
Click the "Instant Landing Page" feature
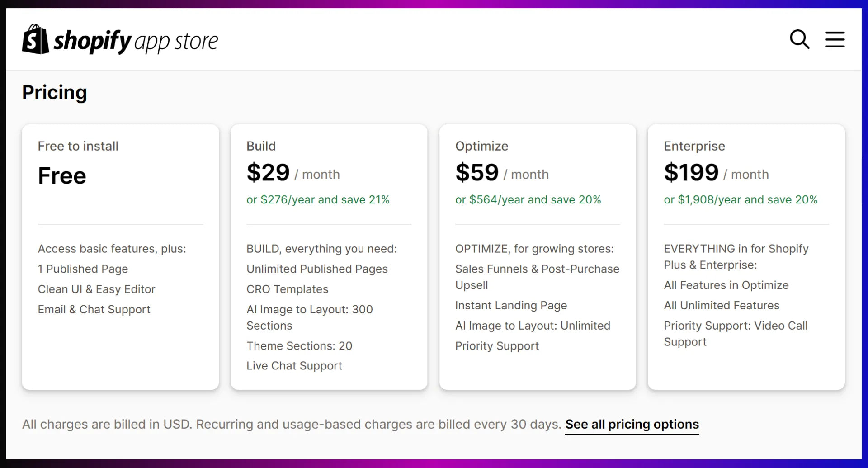click(511, 306)
